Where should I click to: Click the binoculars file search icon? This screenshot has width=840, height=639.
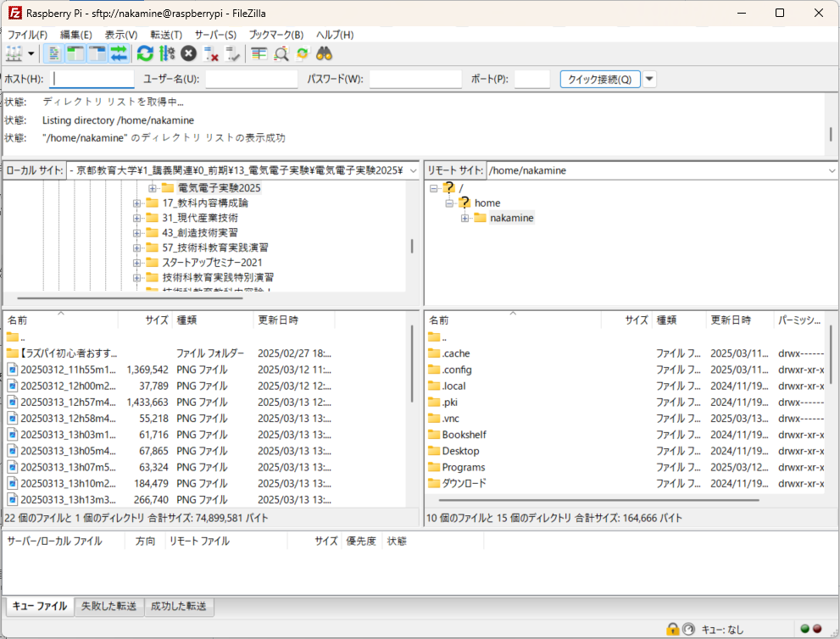coord(324,53)
